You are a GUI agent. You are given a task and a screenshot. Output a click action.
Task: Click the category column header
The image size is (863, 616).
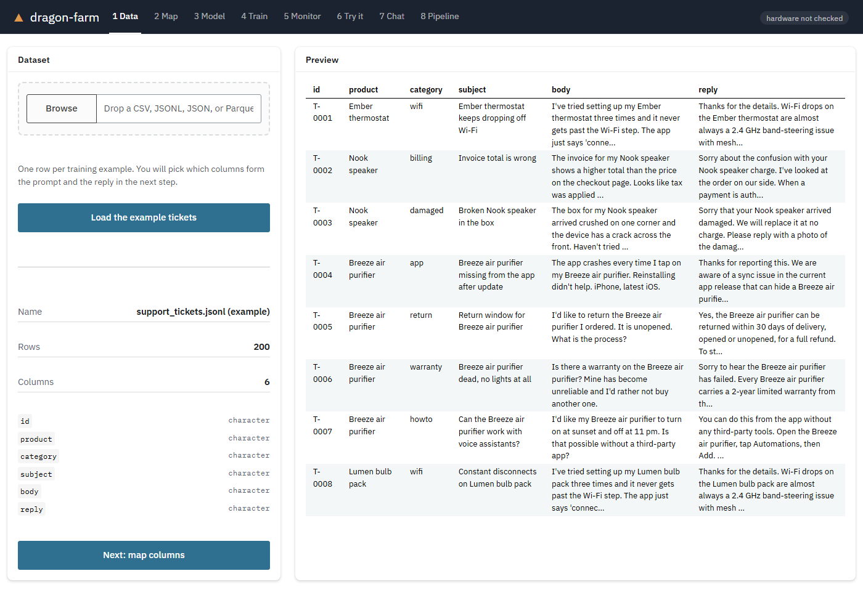426,90
